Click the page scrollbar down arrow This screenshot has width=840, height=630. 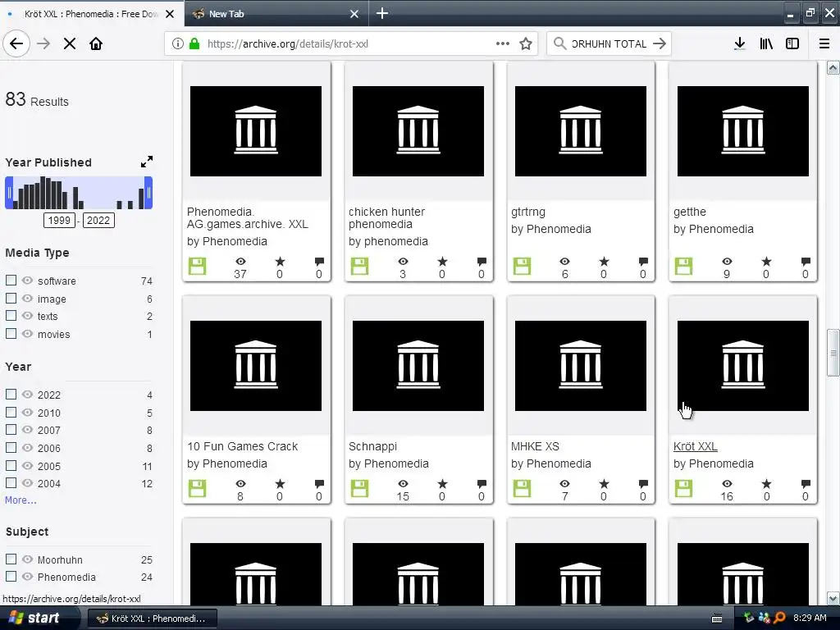pyautogui.click(x=833, y=598)
